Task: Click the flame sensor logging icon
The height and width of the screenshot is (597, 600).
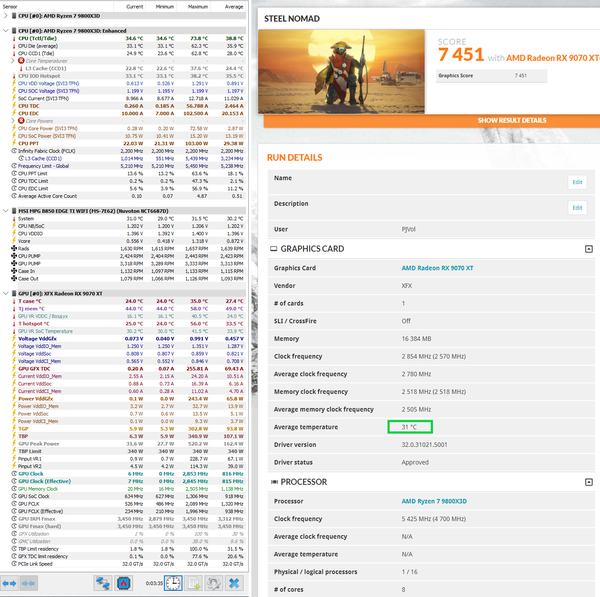Action: click(x=124, y=583)
